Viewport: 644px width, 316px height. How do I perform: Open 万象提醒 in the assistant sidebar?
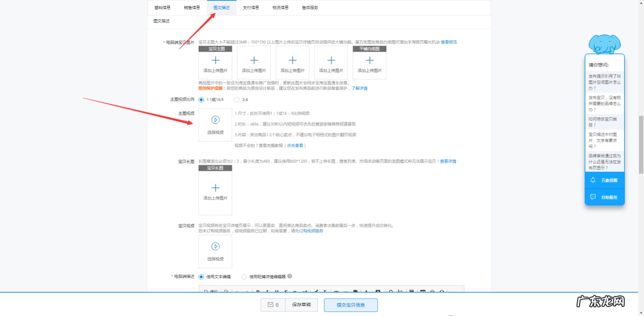(x=605, y=179)
